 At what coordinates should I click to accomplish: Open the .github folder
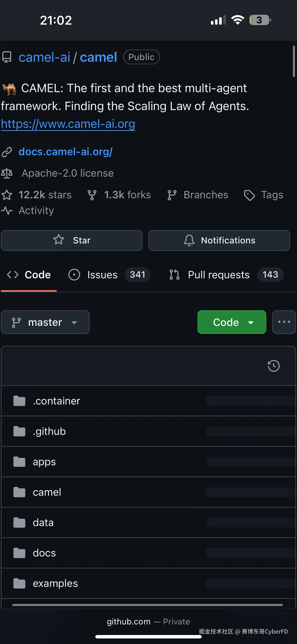[49, 431]
